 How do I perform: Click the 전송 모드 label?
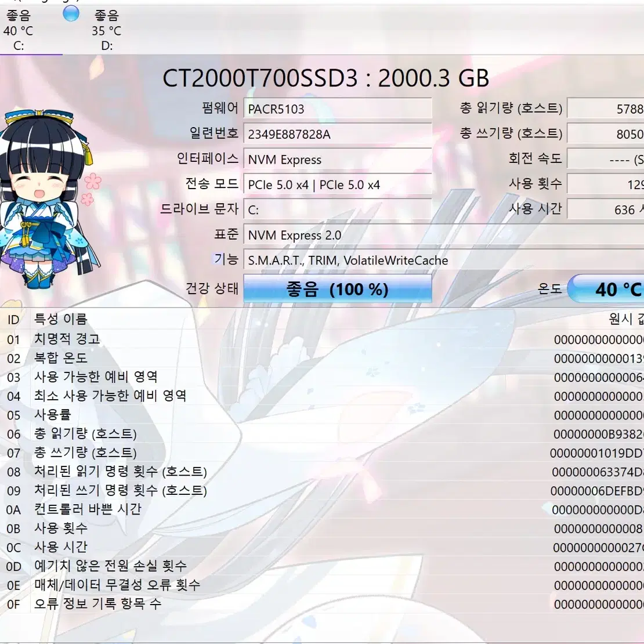pos(212,183)
